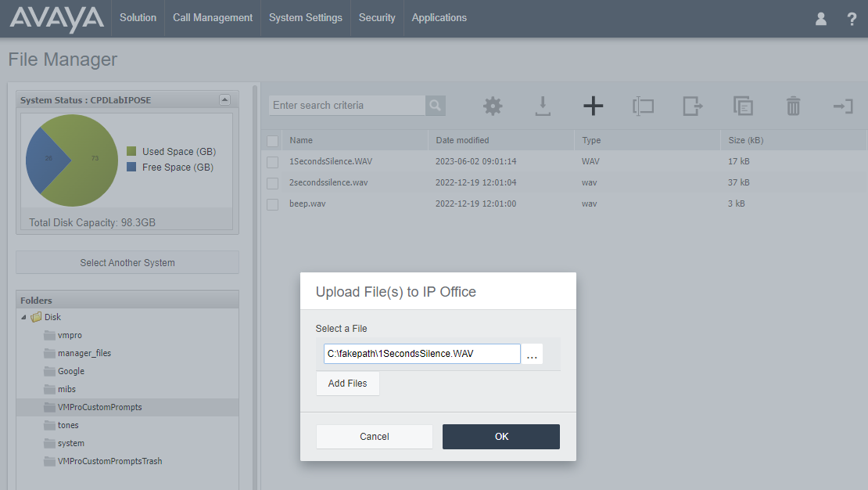
Task: Confirm upload with the OK button
Action: click(x=501, y=437)
